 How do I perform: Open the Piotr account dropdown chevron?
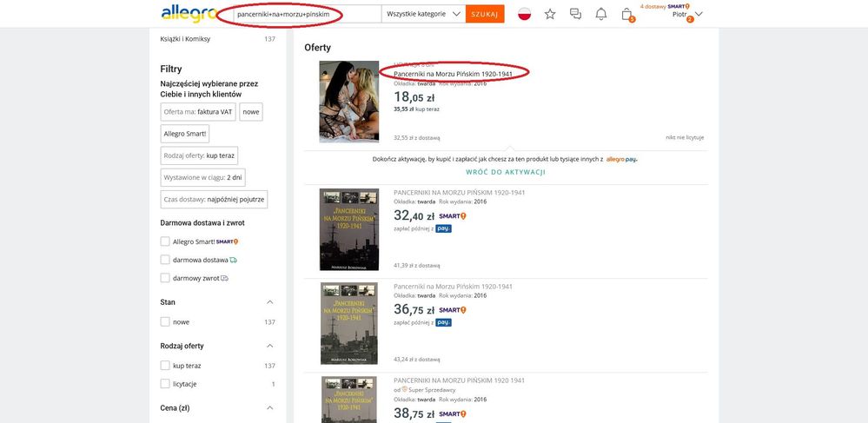pos(699,15)
